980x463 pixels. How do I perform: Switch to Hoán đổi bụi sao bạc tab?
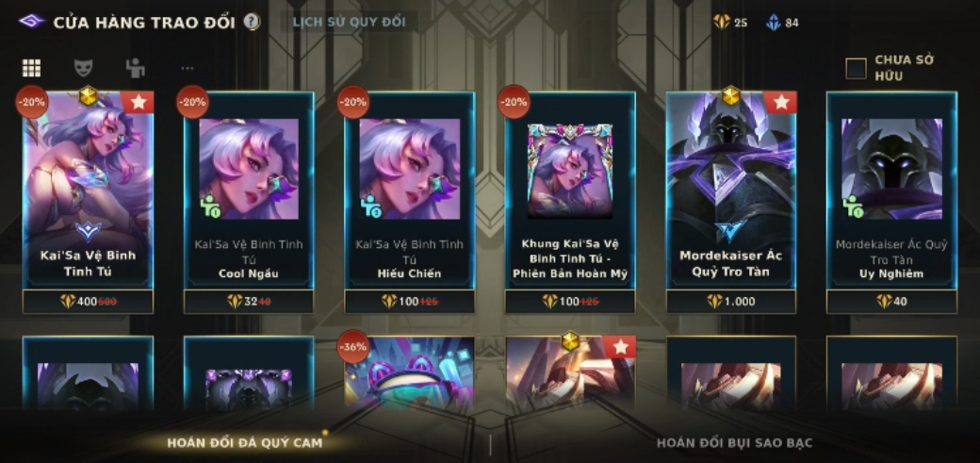pyautogui.click(x=734, y=443)
